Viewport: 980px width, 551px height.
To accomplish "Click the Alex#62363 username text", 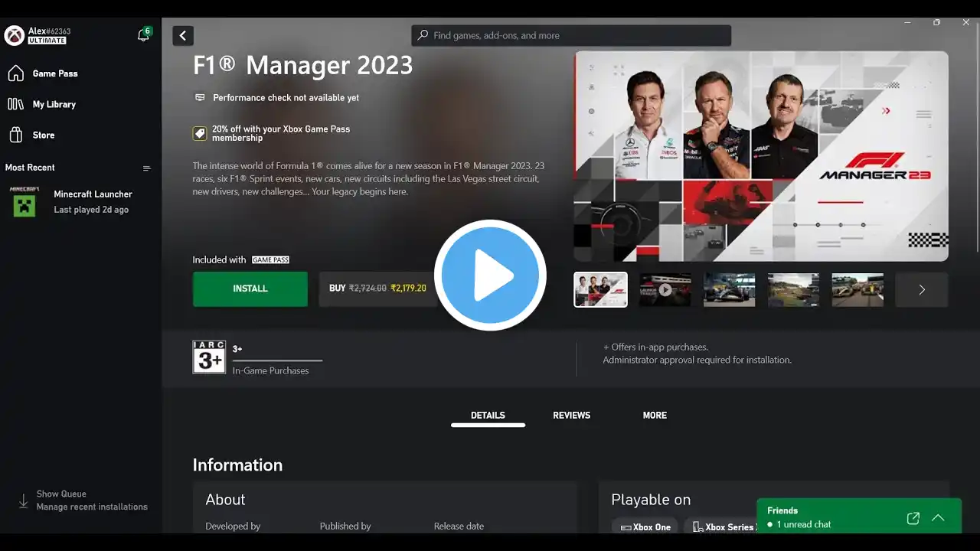I will 49,31.
